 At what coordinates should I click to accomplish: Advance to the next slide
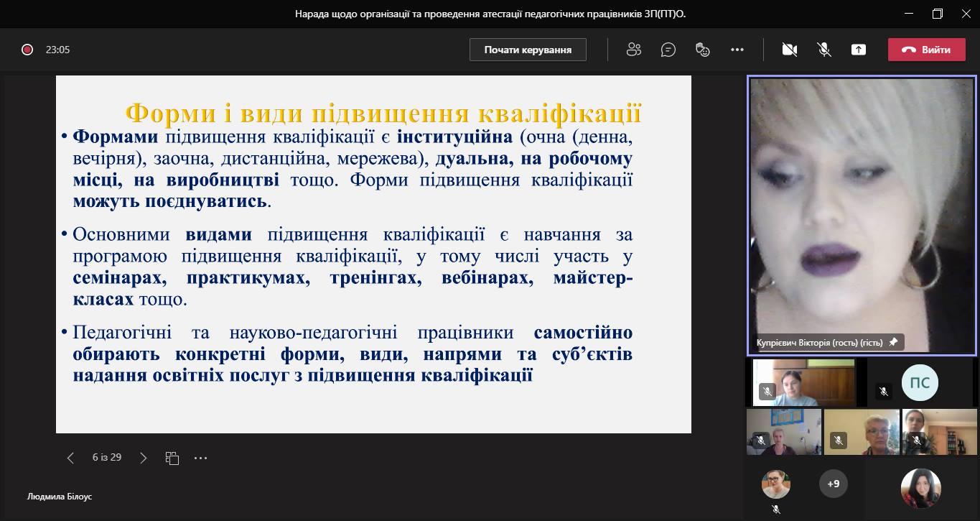click(144, 458)
